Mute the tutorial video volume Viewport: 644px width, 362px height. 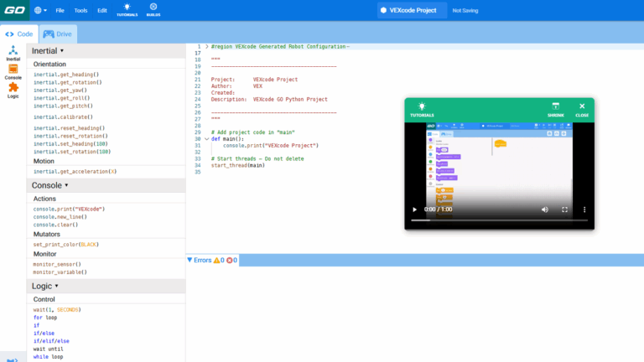(544, 209)
